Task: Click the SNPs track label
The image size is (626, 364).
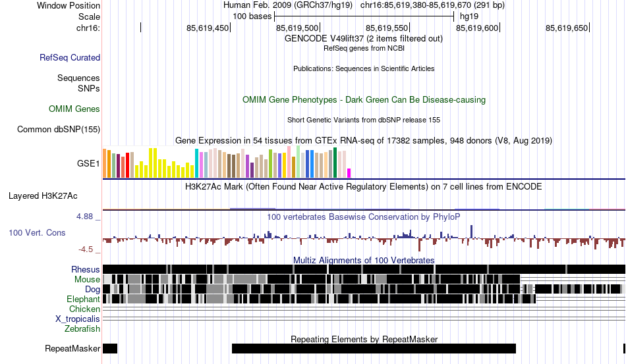Action: click(x=89, y=88)
